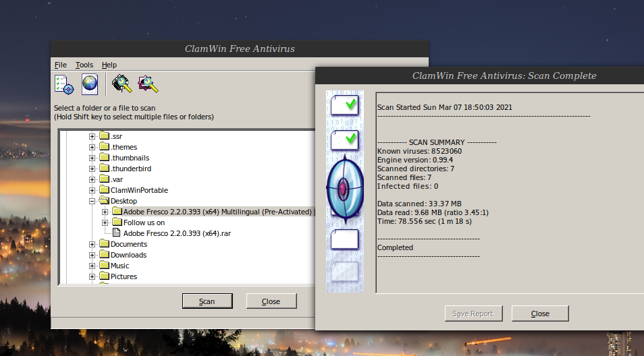Click the 'Scan Started' timestamp line
The image size is (644, 356).
(x=444, y=107)
